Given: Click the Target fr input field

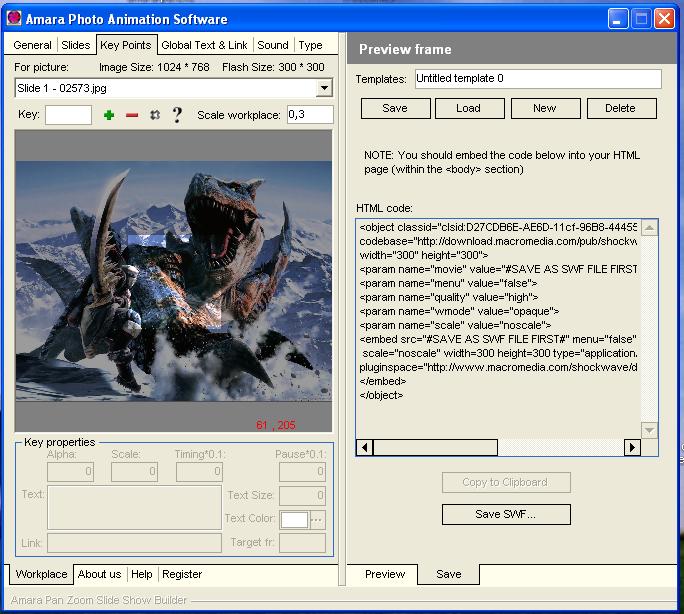Looking at the screenshot, I should 302,543.
